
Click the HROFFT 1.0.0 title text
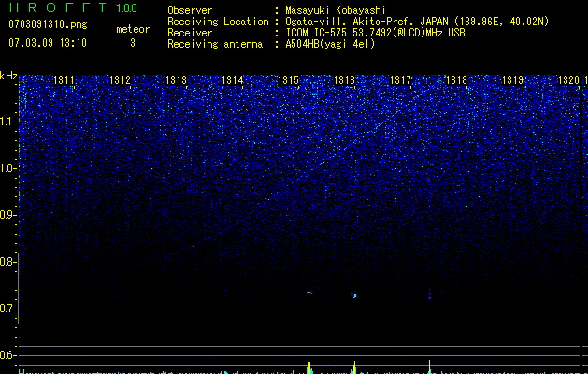click(x=73, y=7)
